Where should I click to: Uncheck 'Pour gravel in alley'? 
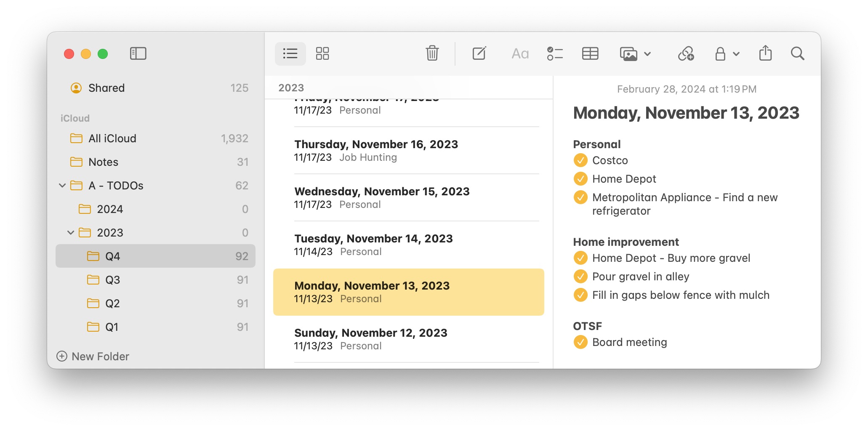coord(580,277)
